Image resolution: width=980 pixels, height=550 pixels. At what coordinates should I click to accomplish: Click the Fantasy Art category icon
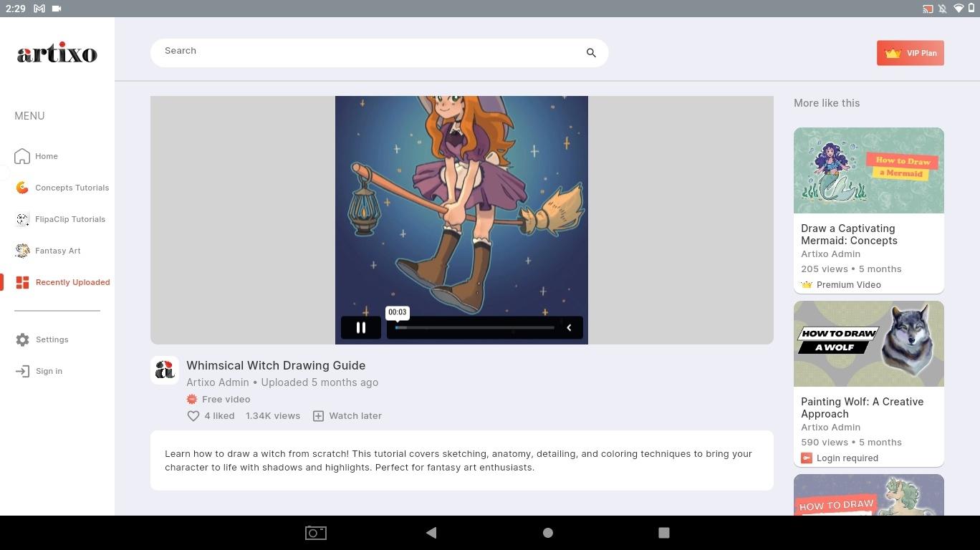[23, 251]
